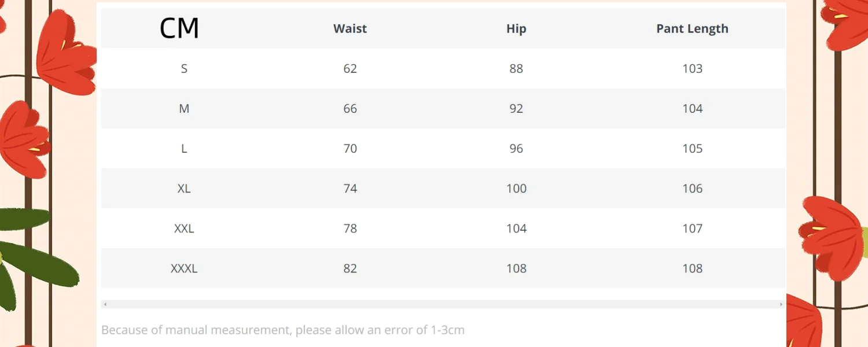Click the L size row label
868x347 pixels.
tap(184, 149)
